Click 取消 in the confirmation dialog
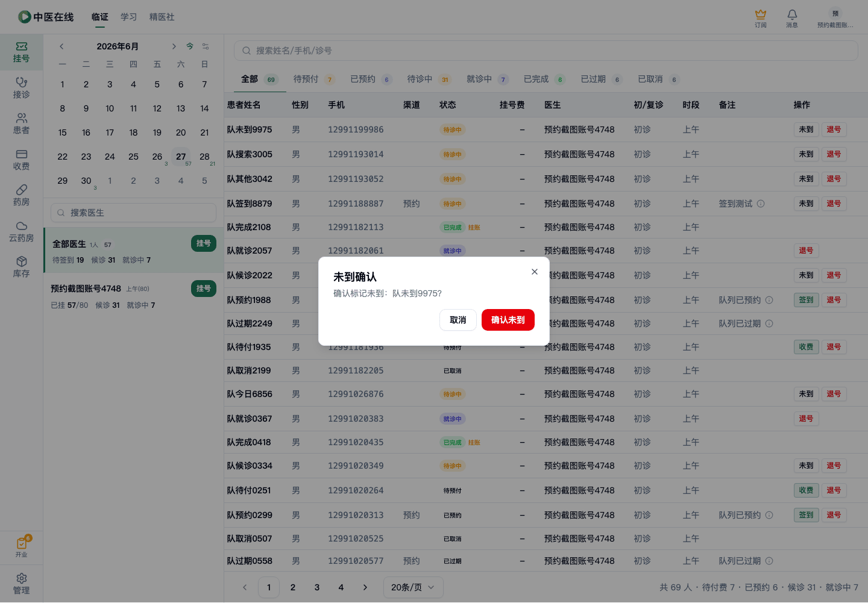The height and width of the screenshot is (603, 868). (x=458, y=320)
